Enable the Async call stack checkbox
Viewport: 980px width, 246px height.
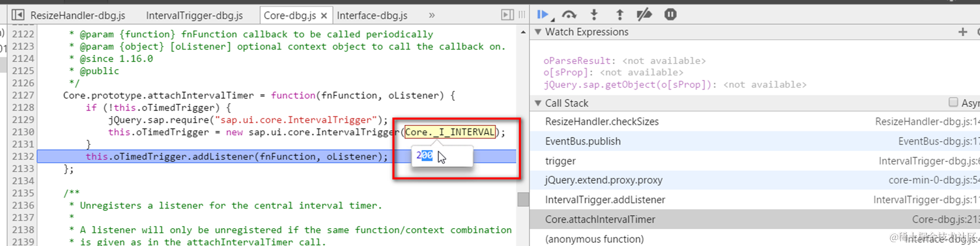(x=953, y=102)
